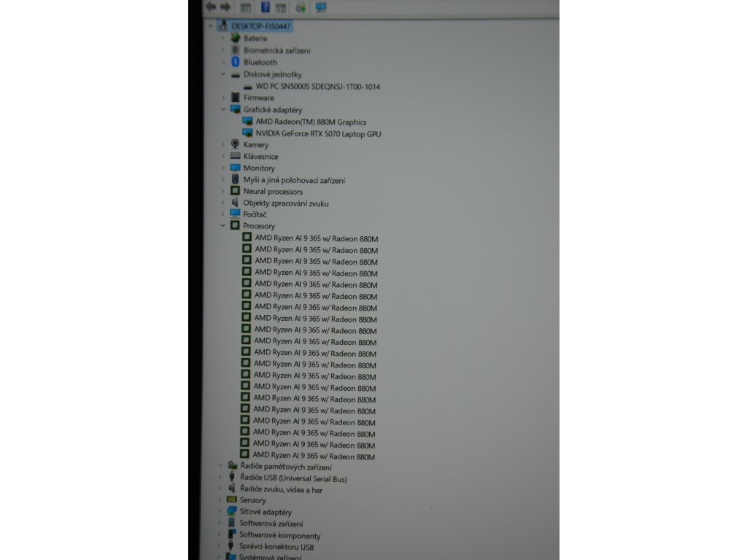Click the green-arrow driver update toolbar icon

point(301,7)
